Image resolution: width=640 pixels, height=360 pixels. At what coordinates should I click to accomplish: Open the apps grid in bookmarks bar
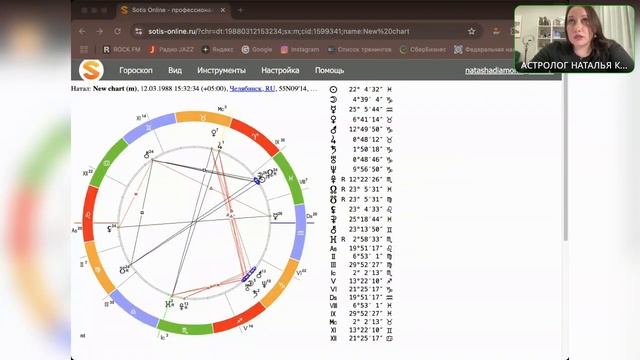click(84, 49)
